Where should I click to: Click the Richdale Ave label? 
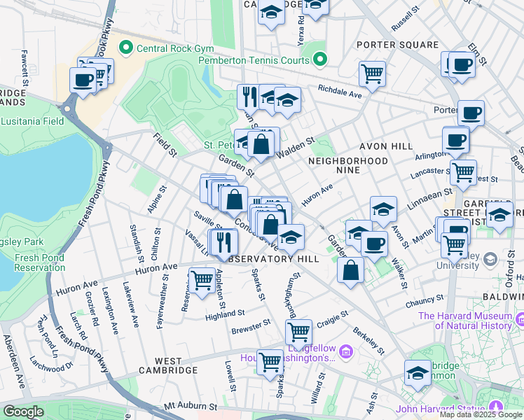tap(340, 92)
